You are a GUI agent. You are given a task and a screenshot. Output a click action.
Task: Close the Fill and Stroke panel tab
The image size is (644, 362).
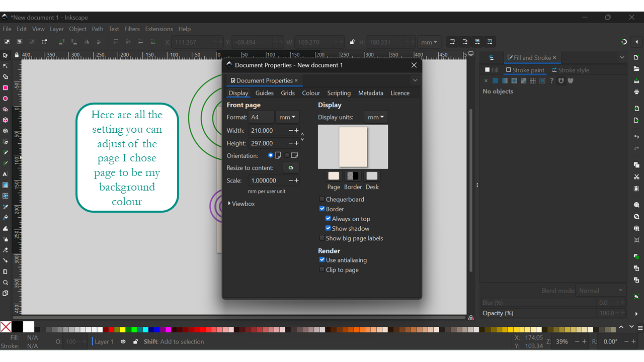coord(554,58)
